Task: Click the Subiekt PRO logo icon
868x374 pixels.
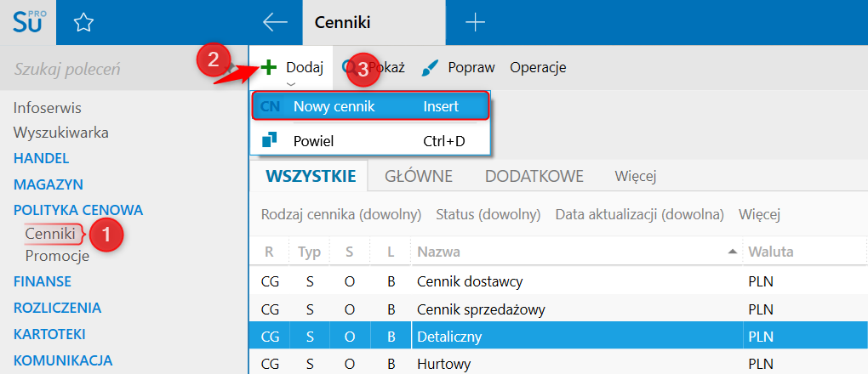Action: pos(27,22)
